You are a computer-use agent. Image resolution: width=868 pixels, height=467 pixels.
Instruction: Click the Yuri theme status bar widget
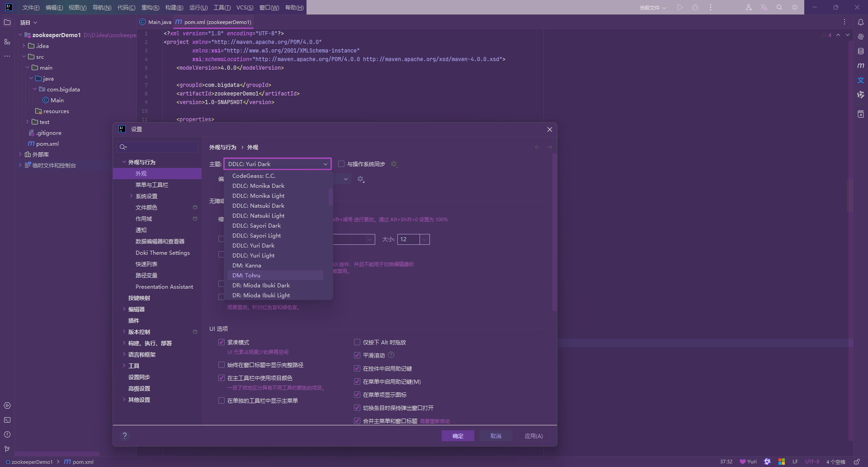[x=748, y=462]
